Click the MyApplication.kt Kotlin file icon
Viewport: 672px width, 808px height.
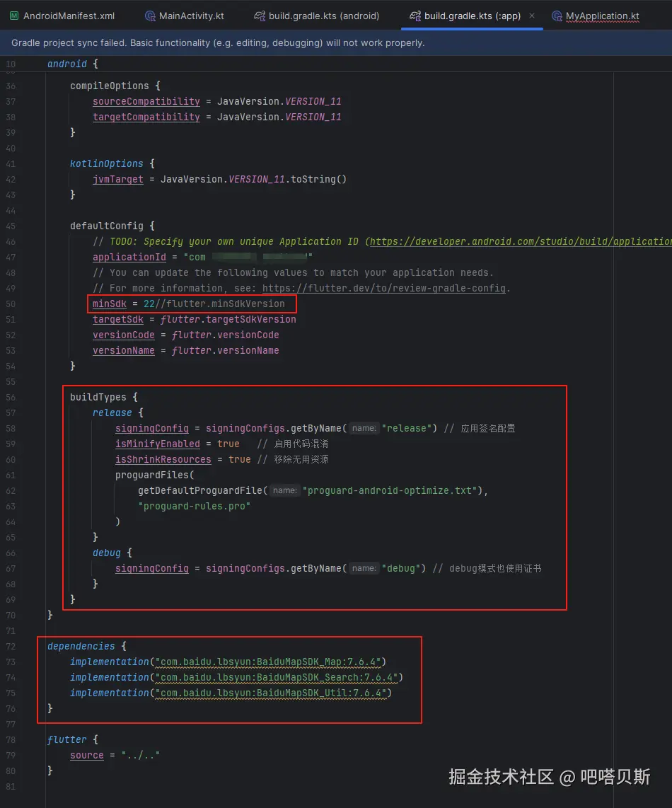[x=557, y=16]
